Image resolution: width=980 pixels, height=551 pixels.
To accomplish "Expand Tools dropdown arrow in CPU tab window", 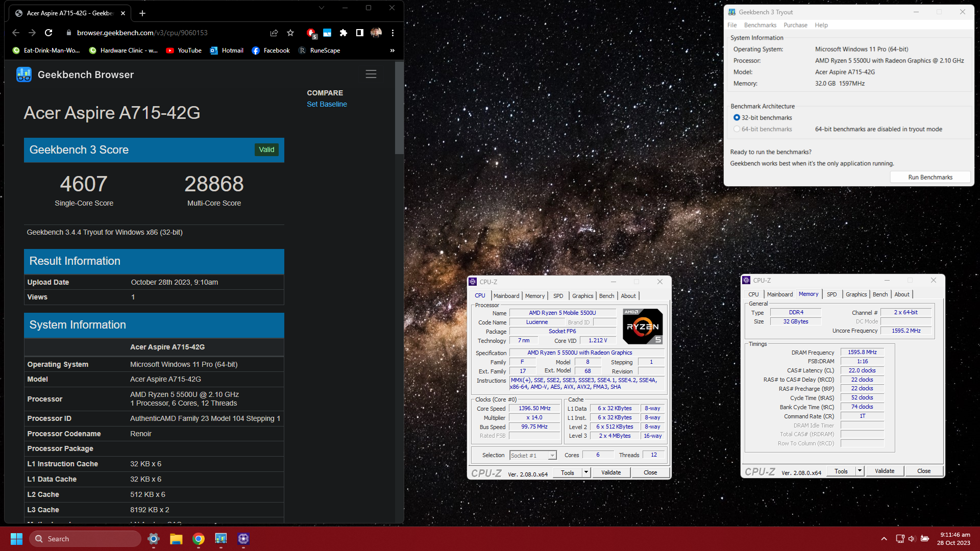I will click(586, 472).
